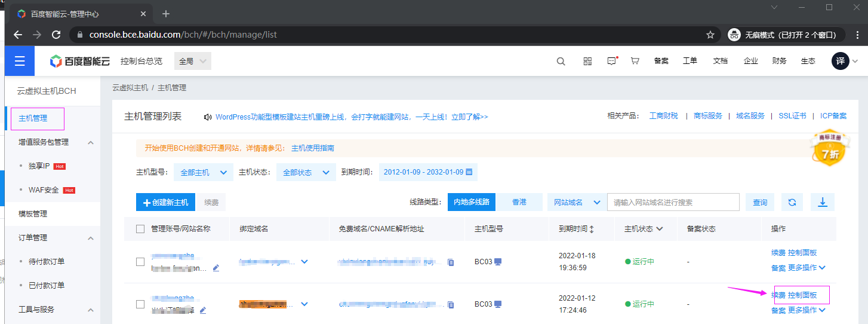Image resolution: width=868 pixels, height=324 pixels.
Task: Select 主机管理 in left sidebar
Action: pos(33,118)
